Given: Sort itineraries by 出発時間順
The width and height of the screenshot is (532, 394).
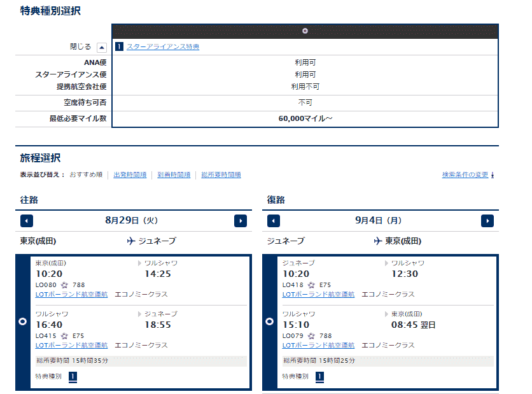Looking at the screenshot, I should (x=130, y=175).
